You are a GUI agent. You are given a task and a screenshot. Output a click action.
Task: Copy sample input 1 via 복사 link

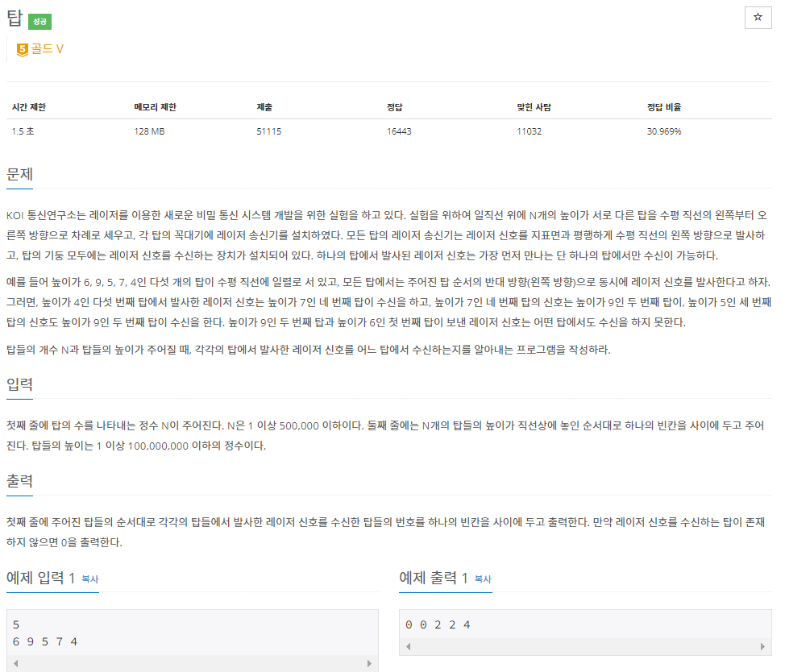tap(90, 579)
